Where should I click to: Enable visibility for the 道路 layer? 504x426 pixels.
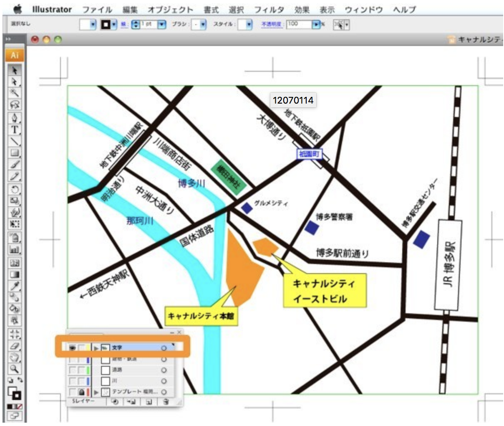point(73,370)
